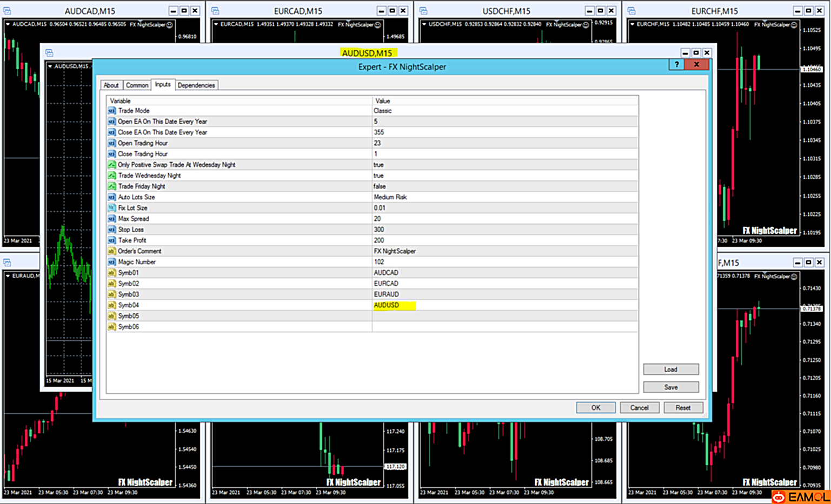Click the EURCAD,M15 window chart icon
Image resolution: width=831 pixels, height=504 pixels.
215,11
